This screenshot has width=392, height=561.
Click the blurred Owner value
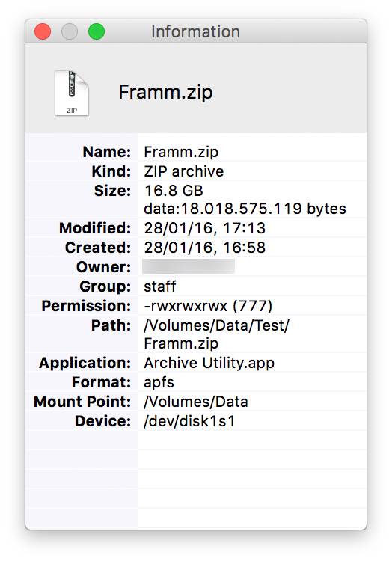coord(189,266)
